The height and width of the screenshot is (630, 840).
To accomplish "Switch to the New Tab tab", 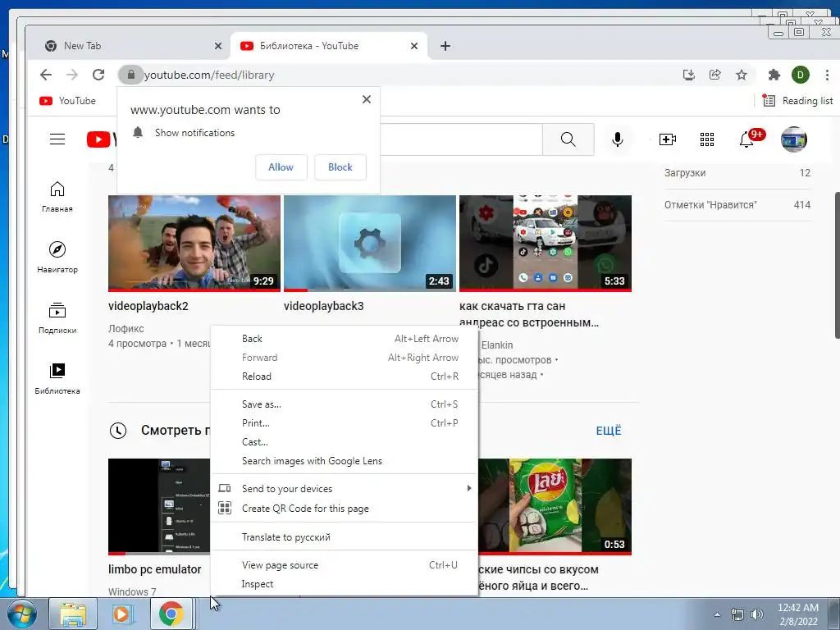I will 129,46.
